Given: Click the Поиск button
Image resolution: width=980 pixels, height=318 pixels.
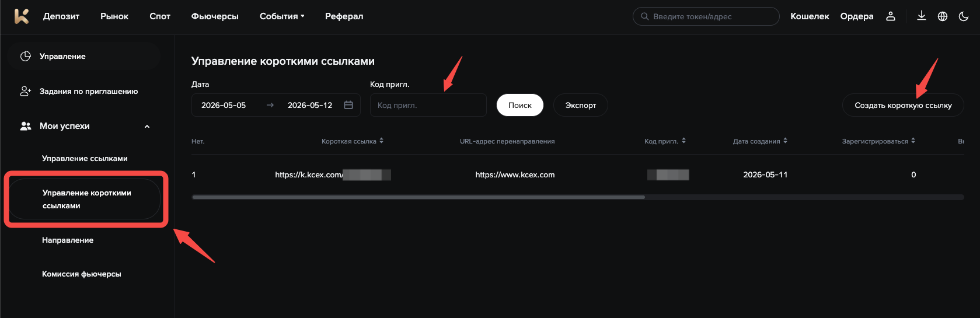Looking at the screenshot, I should coord(520,105).
